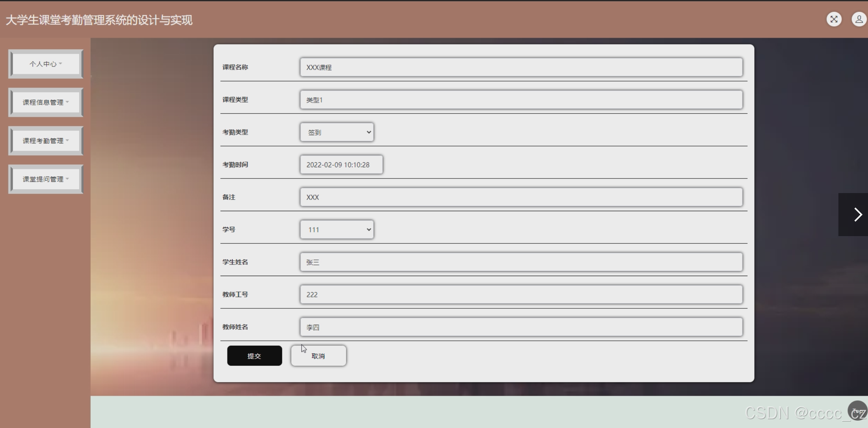Open the user profile icon
Screen dimensions: 868x428
coord(859,19)
